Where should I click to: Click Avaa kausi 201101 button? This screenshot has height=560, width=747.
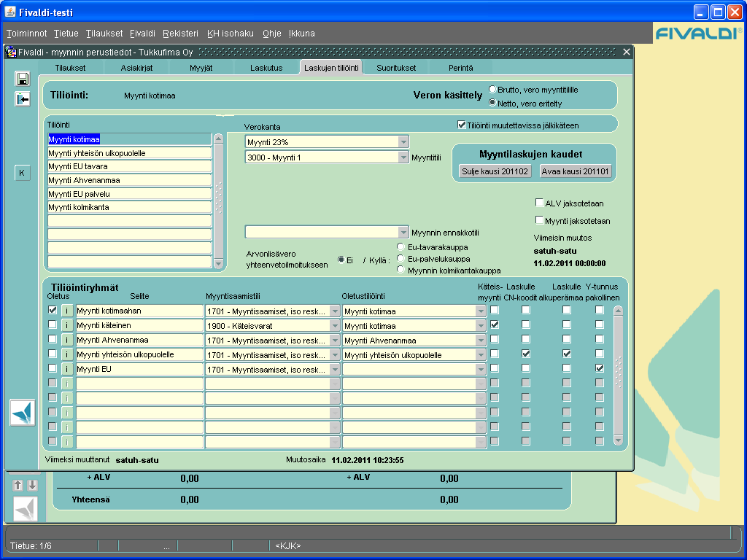pyautogui.click(x=576, y=171)
